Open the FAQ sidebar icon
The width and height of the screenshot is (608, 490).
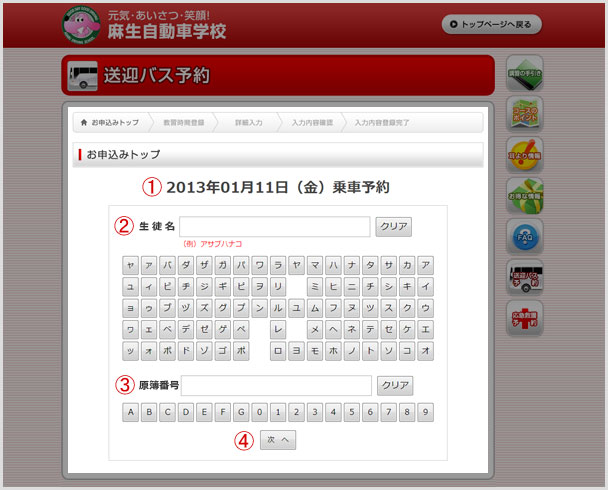click(x=525, y=236)
